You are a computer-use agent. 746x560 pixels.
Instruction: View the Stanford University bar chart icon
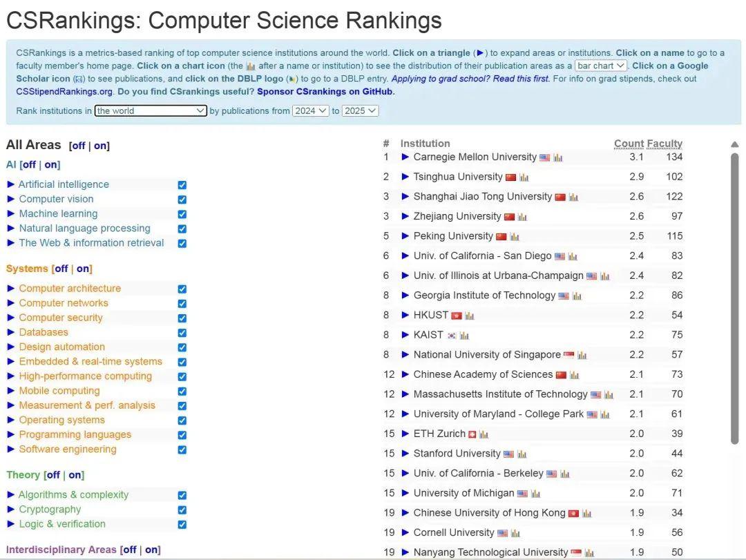(x=522, y=454)
